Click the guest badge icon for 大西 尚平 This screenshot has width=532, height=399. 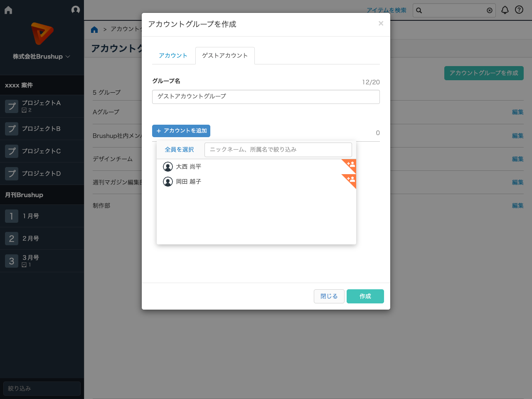point(351,164)
